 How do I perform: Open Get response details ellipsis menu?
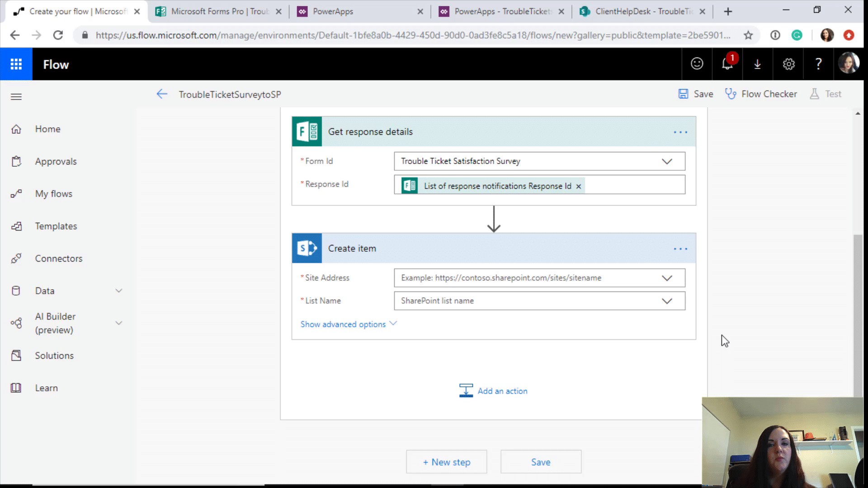(x=680, y=132)
